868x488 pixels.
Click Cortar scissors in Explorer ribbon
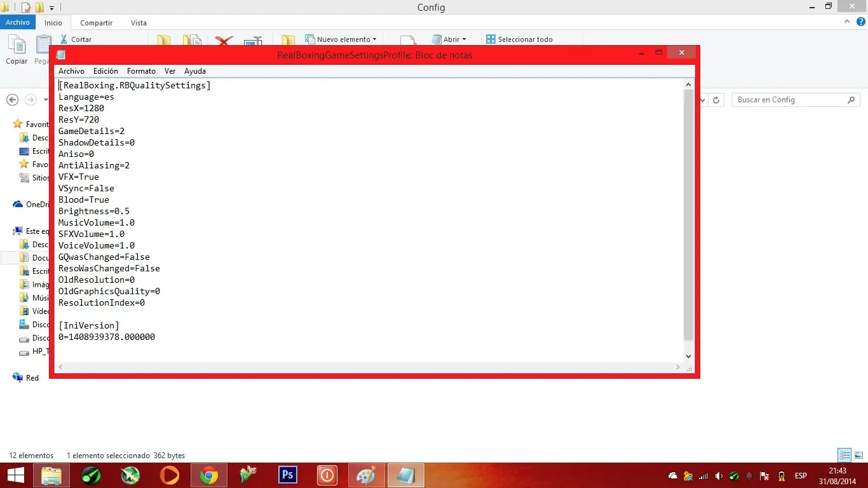pos(76,39)
